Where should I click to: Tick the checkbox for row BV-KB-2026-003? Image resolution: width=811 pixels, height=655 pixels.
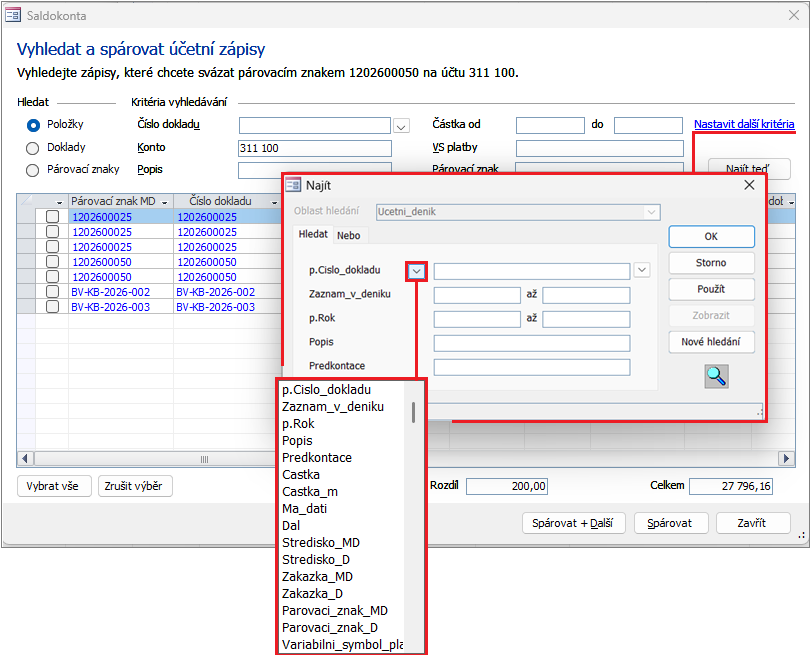(x=52, y=307)
